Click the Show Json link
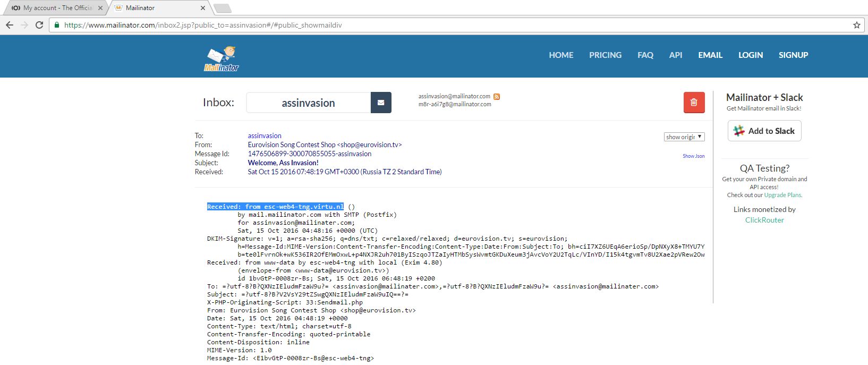Image resolution: width=868 pixels, height=365 pixels. (693, 156)
